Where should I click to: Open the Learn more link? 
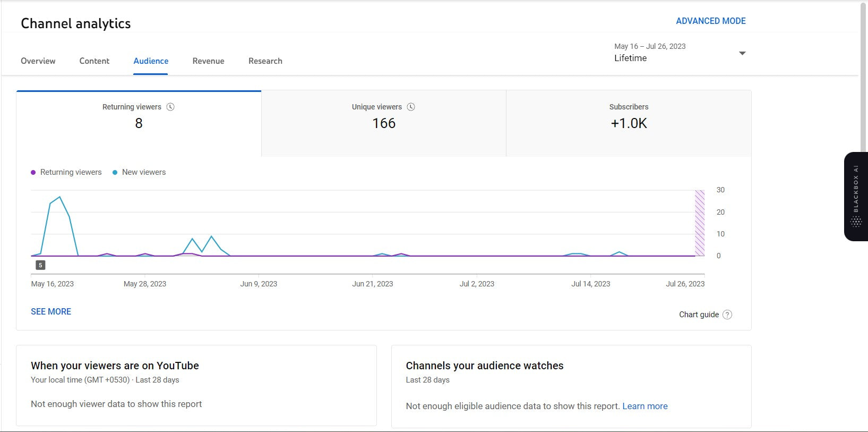pos(644,406)
